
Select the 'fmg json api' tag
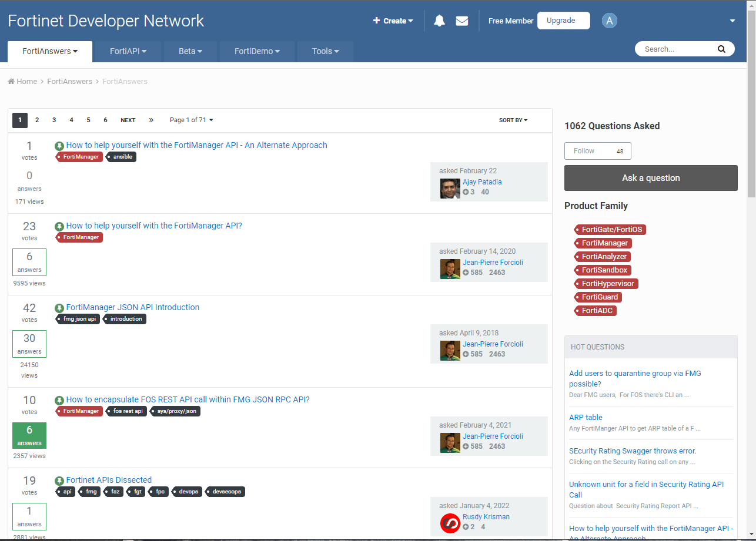point(78,319)
